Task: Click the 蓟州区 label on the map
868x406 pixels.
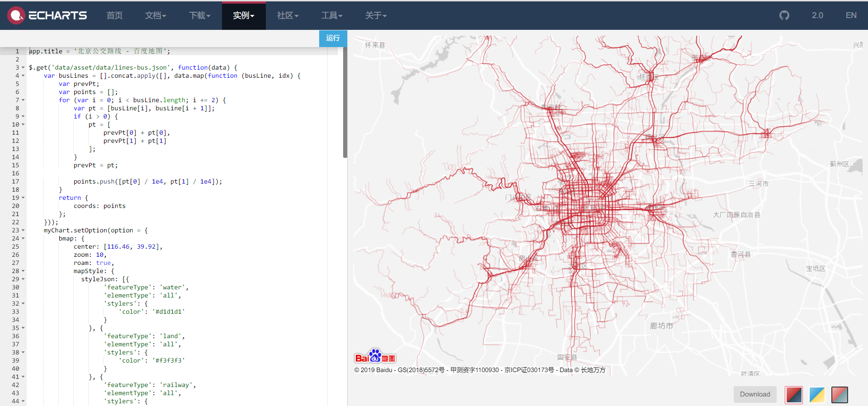Action: tap(840, 164)
